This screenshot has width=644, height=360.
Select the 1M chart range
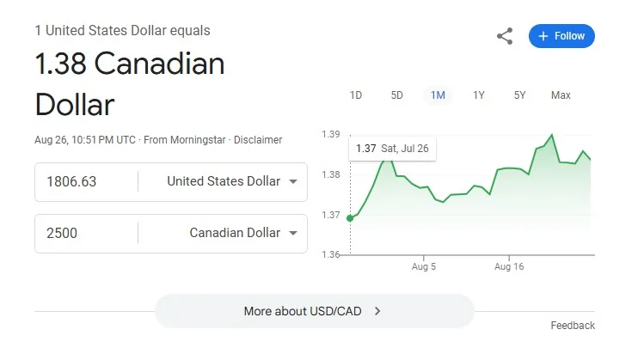438,95
